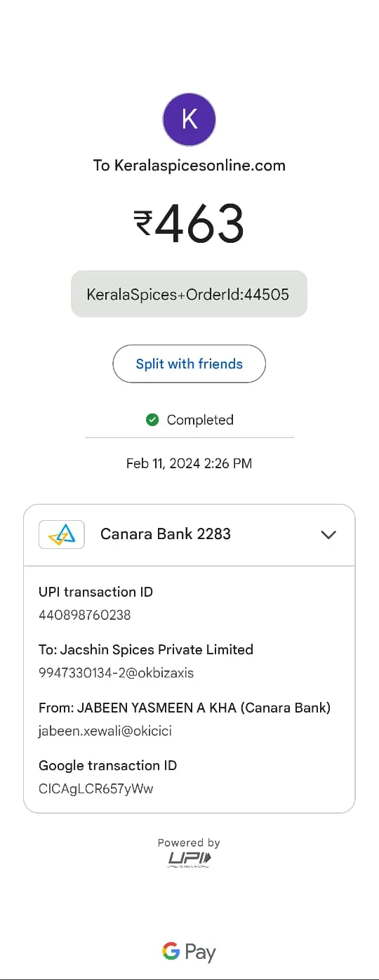Select the ₹463 payment amount
Viewport: 379px width, 980px height.
(189, 223)
